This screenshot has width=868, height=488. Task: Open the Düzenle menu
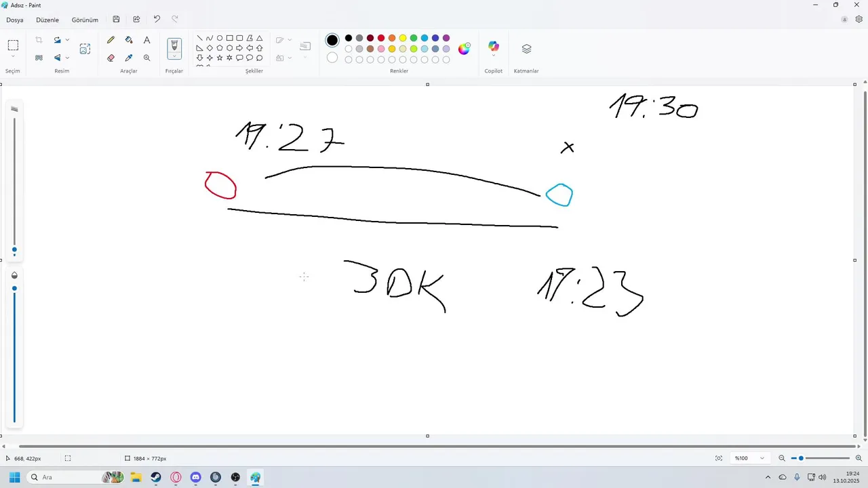[47, 20]
